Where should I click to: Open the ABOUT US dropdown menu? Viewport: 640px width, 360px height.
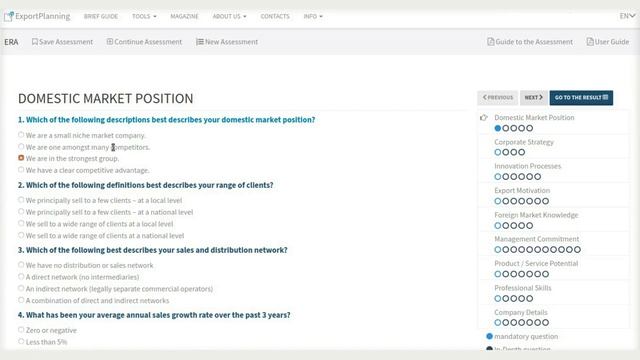[229, 16]
